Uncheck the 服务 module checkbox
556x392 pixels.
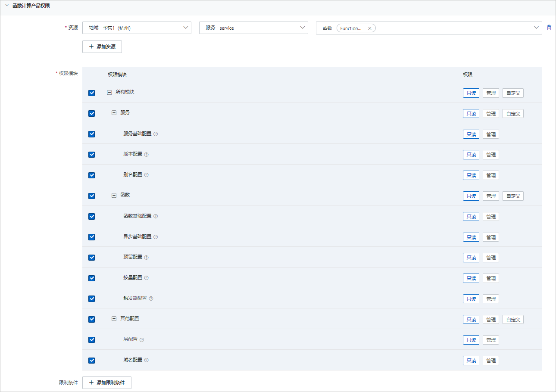[x=91, y=113]
